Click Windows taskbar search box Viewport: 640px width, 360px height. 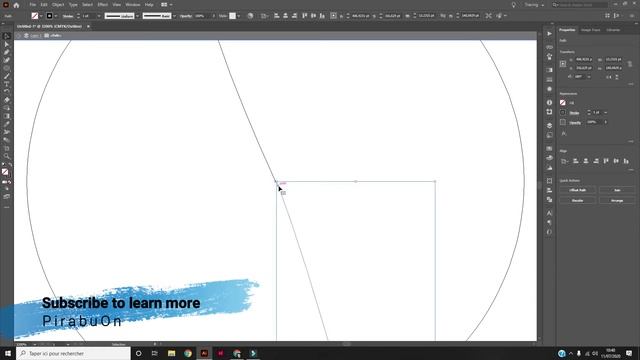pyautogui.click(x=73, y=353)
